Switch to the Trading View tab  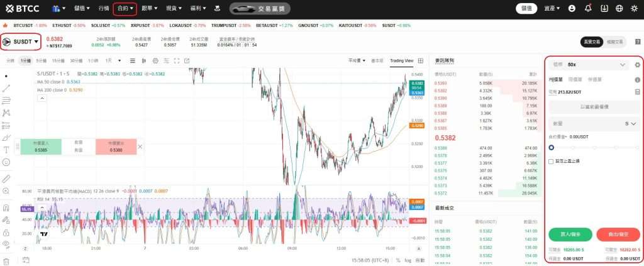(401, 60)
